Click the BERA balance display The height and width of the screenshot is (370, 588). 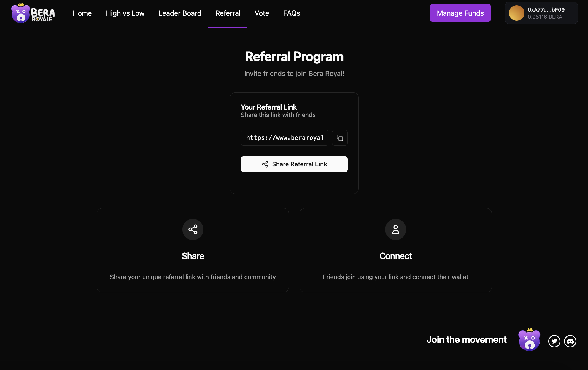coord(544,17)
